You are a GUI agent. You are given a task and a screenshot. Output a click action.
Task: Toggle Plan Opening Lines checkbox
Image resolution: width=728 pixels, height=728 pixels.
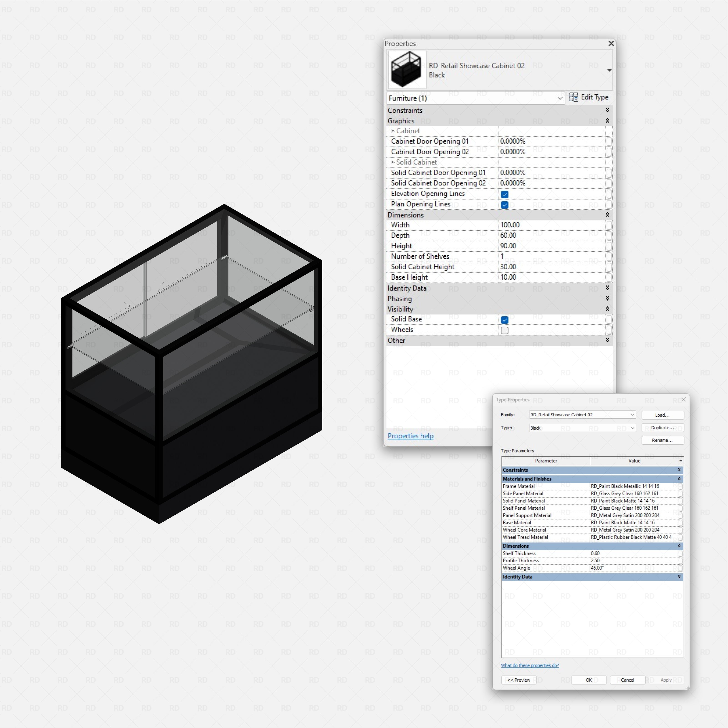tap(505, 205)
